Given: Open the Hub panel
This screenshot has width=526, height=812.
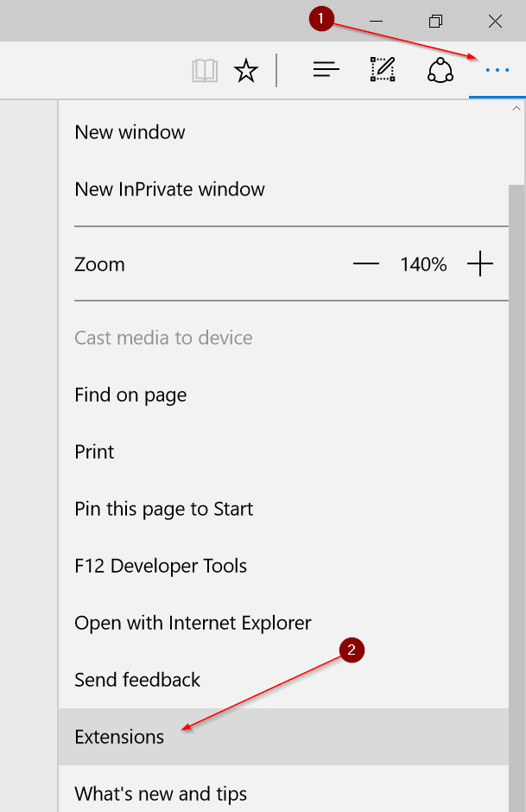Looking at the screenshot, I should click(326, 70).
